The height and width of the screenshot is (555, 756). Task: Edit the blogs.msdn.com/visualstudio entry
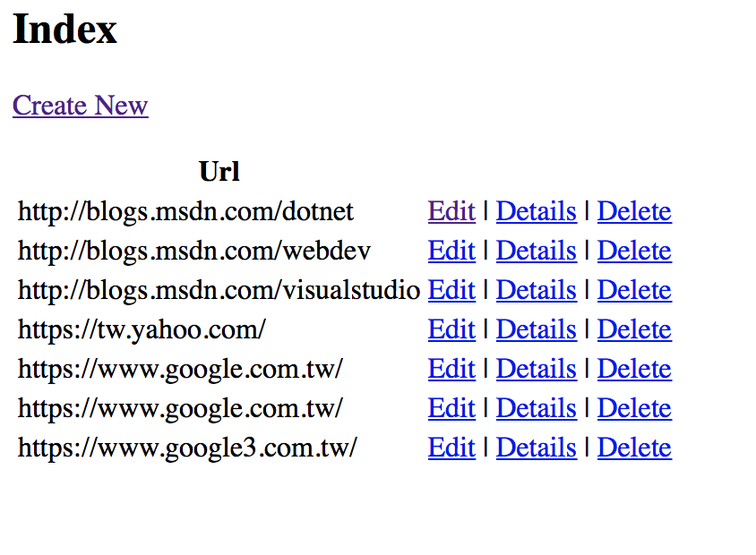(x=451, y=290)
